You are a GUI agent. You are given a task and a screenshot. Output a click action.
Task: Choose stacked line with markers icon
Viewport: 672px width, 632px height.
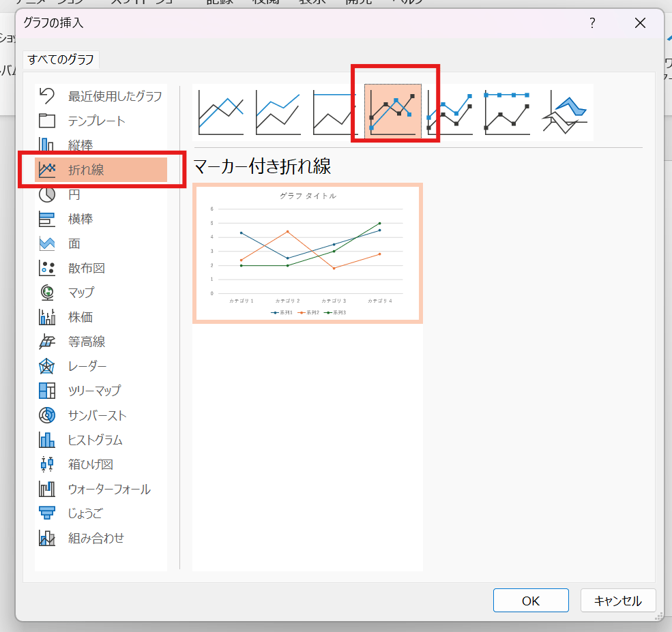click(x=450, y=112)
